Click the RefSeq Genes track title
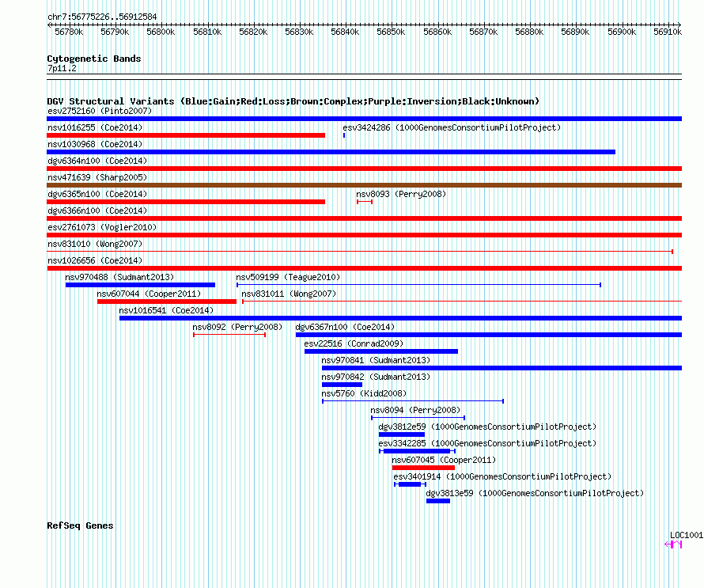Viewport: 704px width, 588px height. (80, 525)
